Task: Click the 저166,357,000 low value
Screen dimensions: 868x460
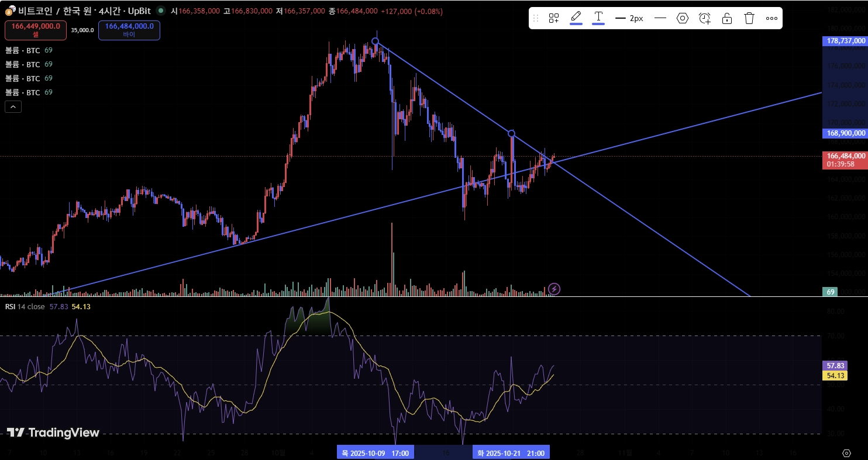Action: [301, 11]
